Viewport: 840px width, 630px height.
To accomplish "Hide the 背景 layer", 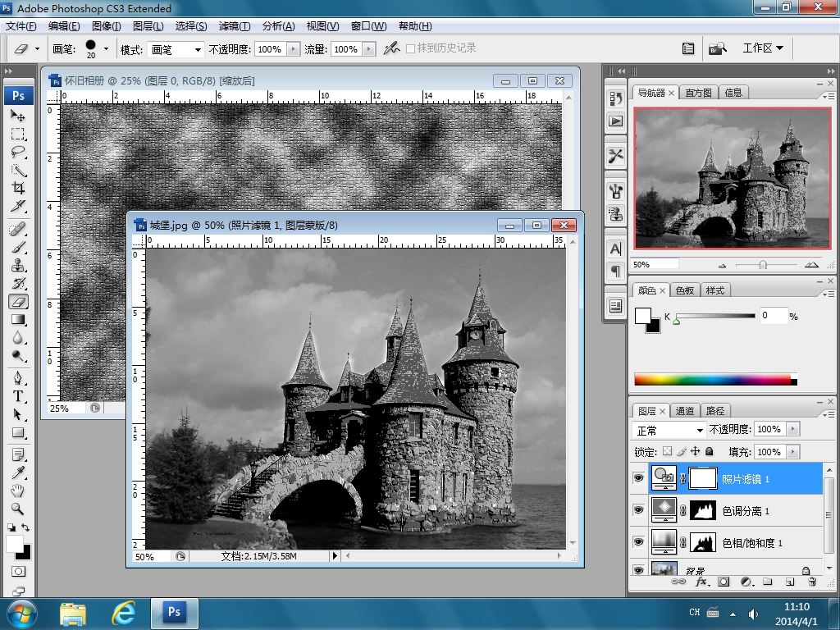I will pos(638,570).
